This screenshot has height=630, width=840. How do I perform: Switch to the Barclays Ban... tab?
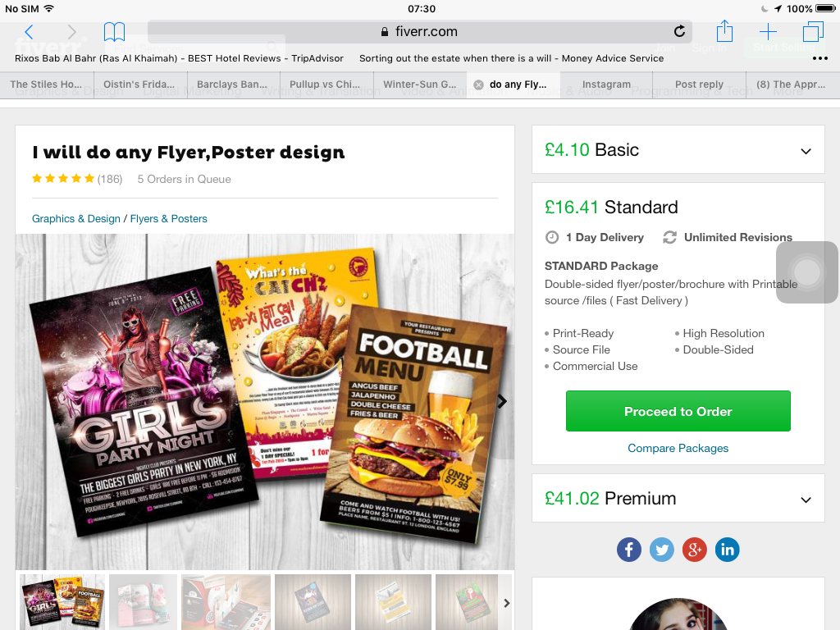[232, 84]
